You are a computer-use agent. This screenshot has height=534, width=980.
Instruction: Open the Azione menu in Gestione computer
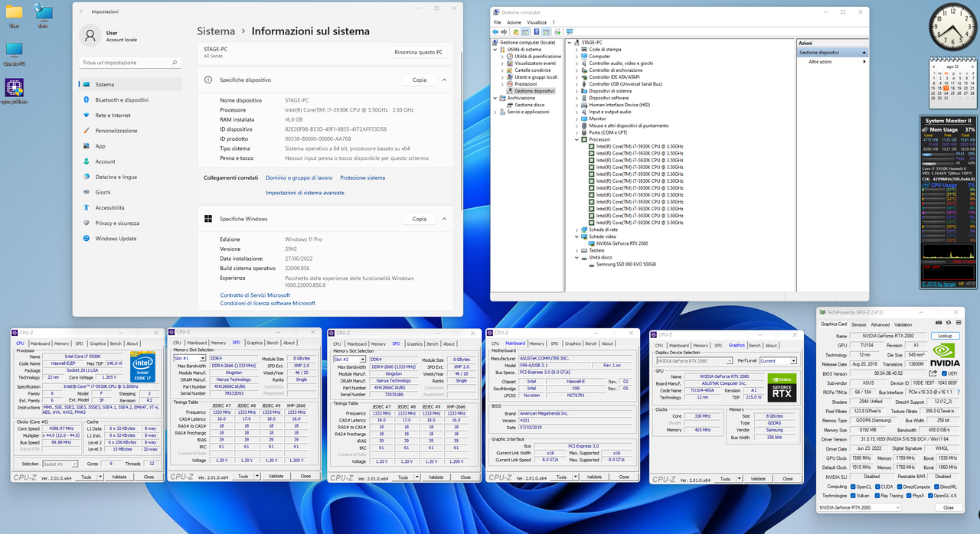[514, 22]
